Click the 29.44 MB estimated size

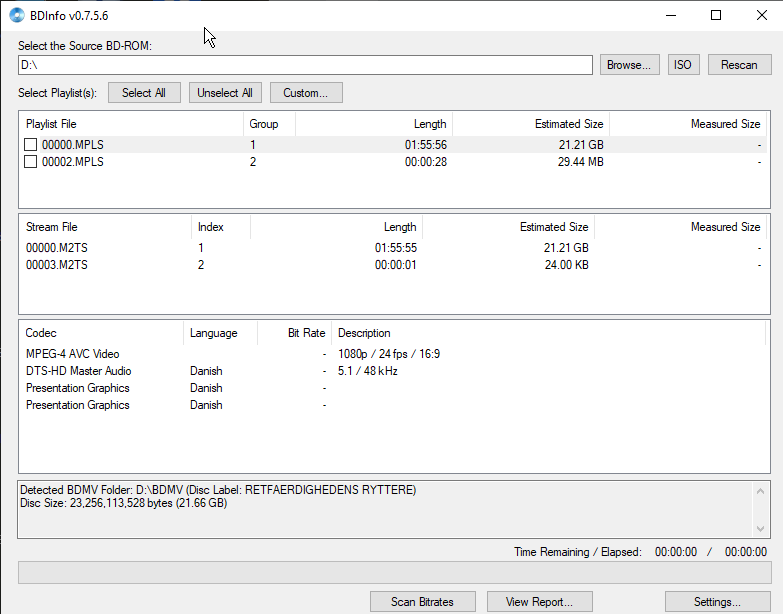point(581,162)
